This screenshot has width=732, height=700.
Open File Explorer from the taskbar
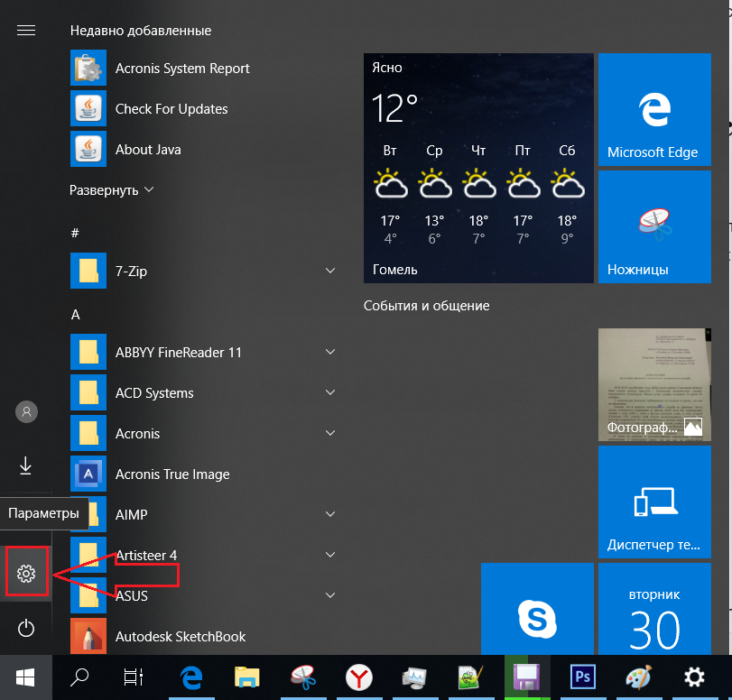tap(247, 677)
